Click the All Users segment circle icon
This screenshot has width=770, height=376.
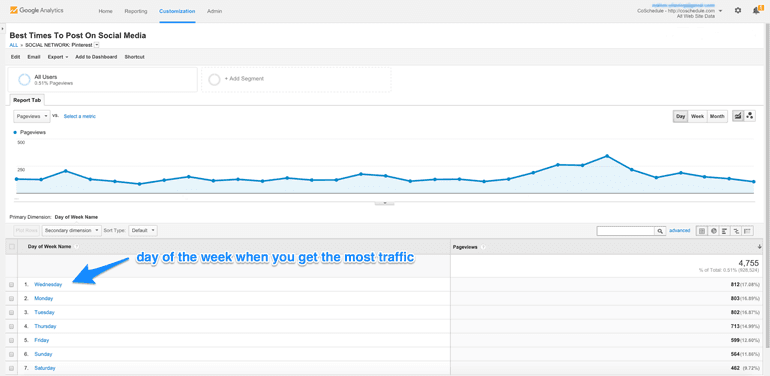pyautogui.click(x=24, y=80)
